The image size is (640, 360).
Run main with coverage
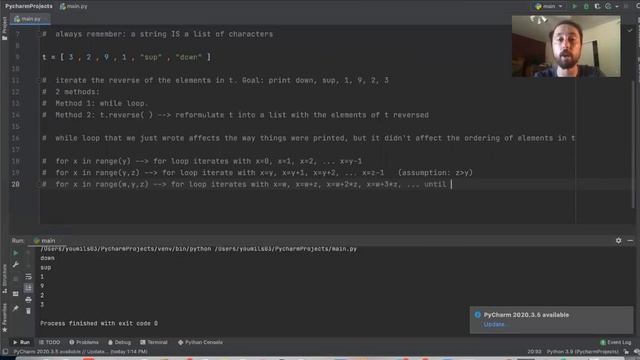coord(598,6)
